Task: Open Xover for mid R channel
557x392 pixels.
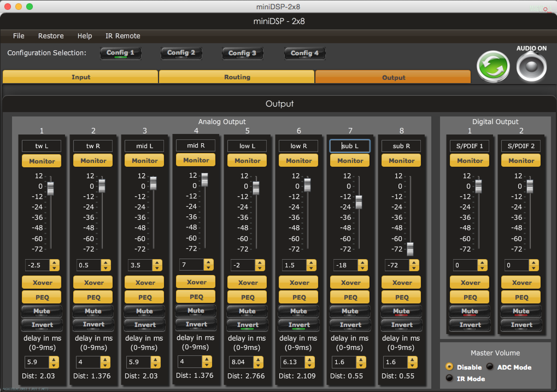Action: click(x=196, y=282)
